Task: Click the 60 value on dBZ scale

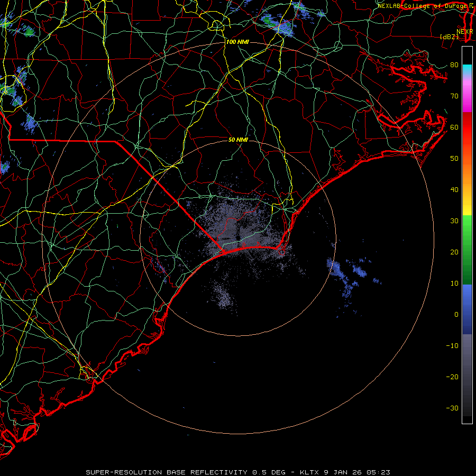Action: pyautogui.click(x=454, y=127)
